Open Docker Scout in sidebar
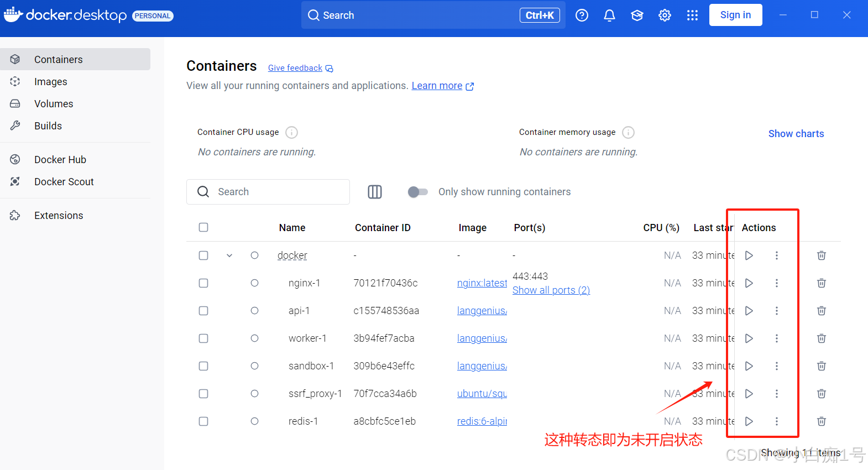Image resolution: width=868 pixels, height=470 pixels. (75, 181)
